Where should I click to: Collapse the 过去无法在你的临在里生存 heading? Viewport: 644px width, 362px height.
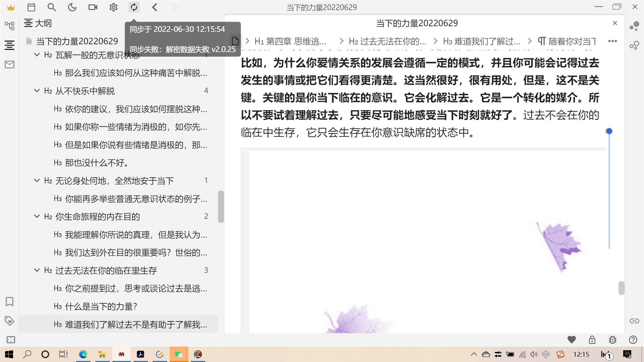pyautogui.click(x=37, y=270)
